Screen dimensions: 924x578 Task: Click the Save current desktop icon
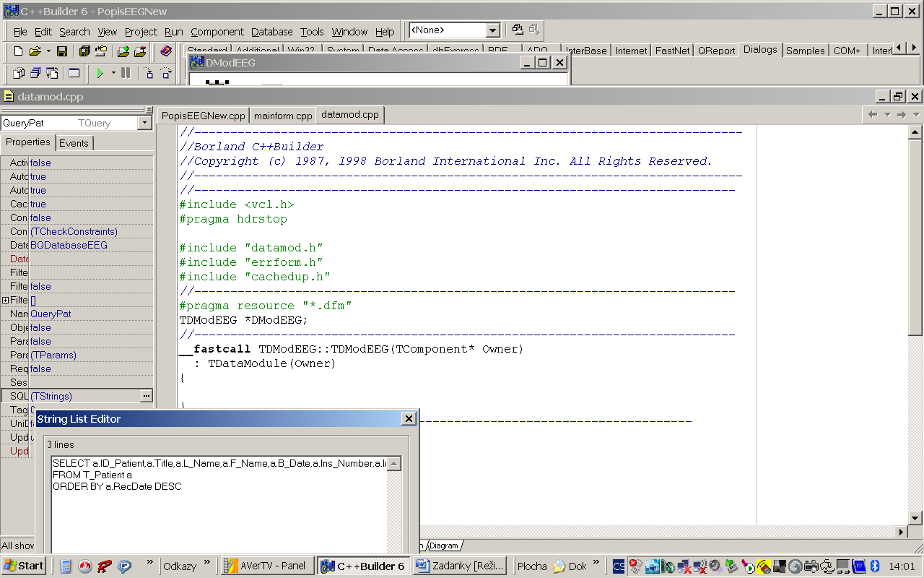click(x=518, y=30)
